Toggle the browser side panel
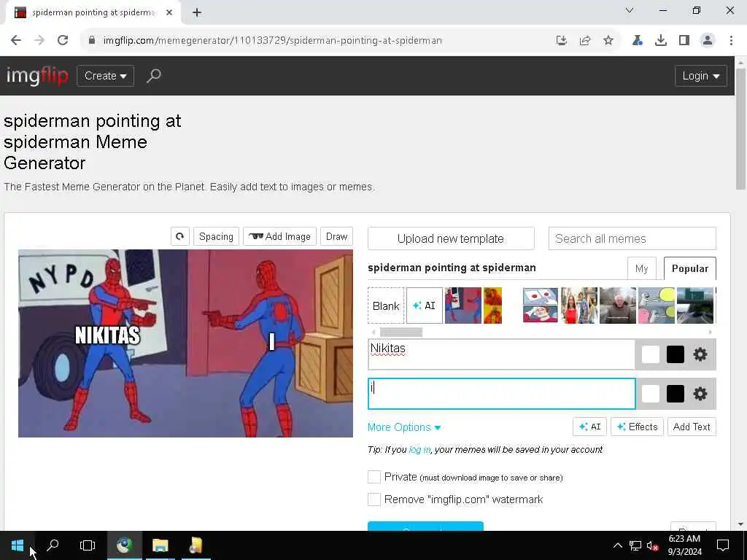 (x=684, y=41)
